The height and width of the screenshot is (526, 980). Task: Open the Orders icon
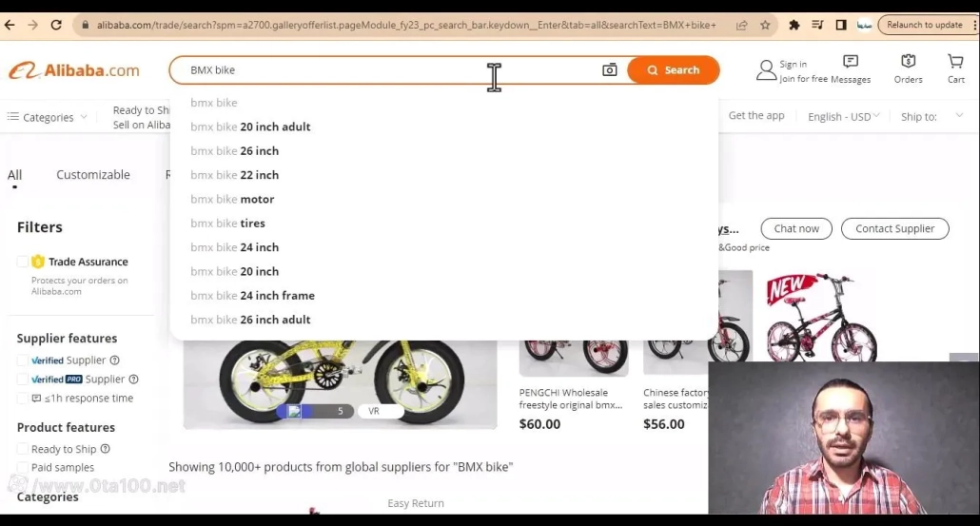pyautogui.click(x=908, y=61)
